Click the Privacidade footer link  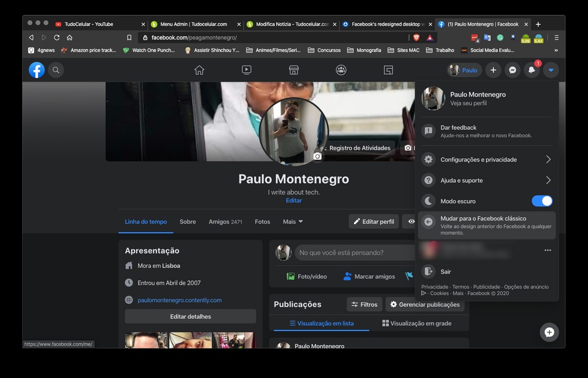435,287
